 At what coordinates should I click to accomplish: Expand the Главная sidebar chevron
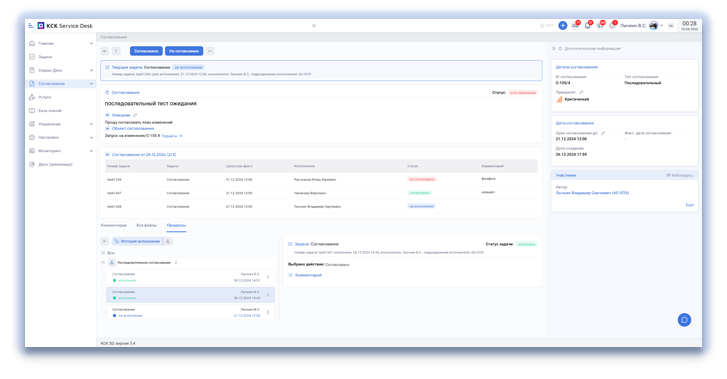(91, 43)
